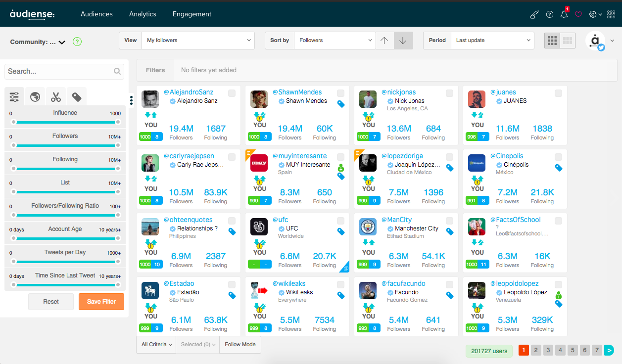
Task: Click green person icon on leopoldolopez card
Action: pos(559,296)
